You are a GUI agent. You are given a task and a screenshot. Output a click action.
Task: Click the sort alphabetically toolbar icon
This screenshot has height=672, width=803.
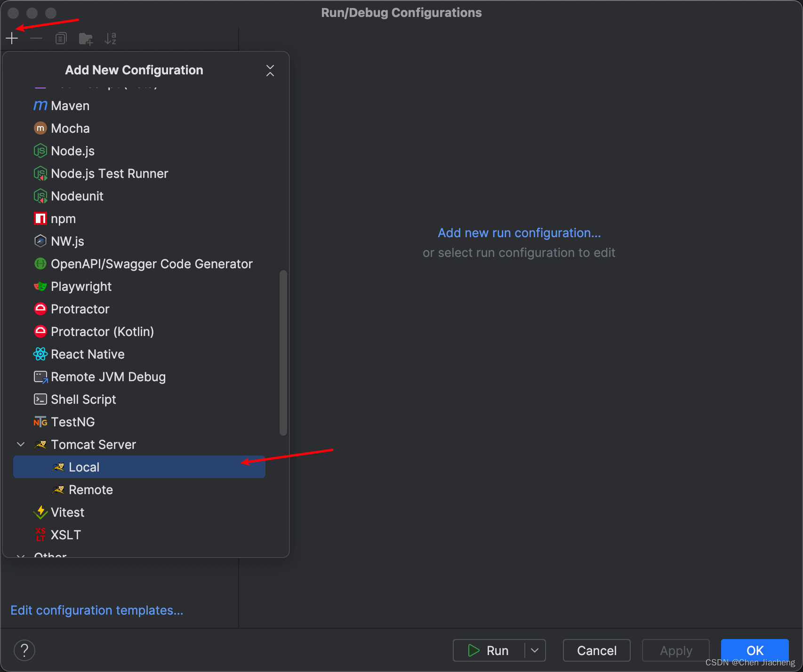point(111,38)
